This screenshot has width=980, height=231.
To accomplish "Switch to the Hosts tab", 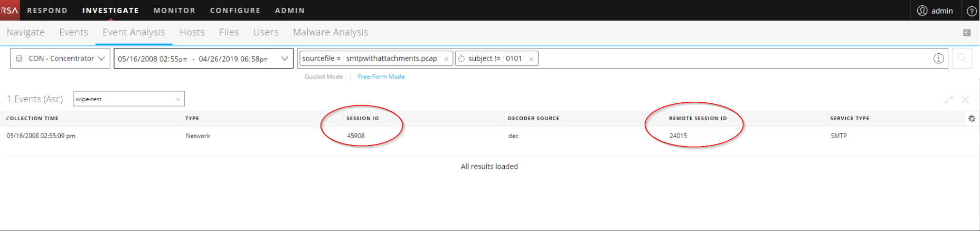I will point(192,33).
